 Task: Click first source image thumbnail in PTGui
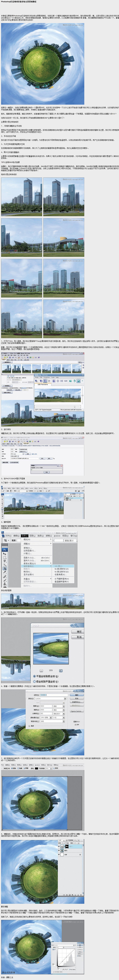[7, 369]
